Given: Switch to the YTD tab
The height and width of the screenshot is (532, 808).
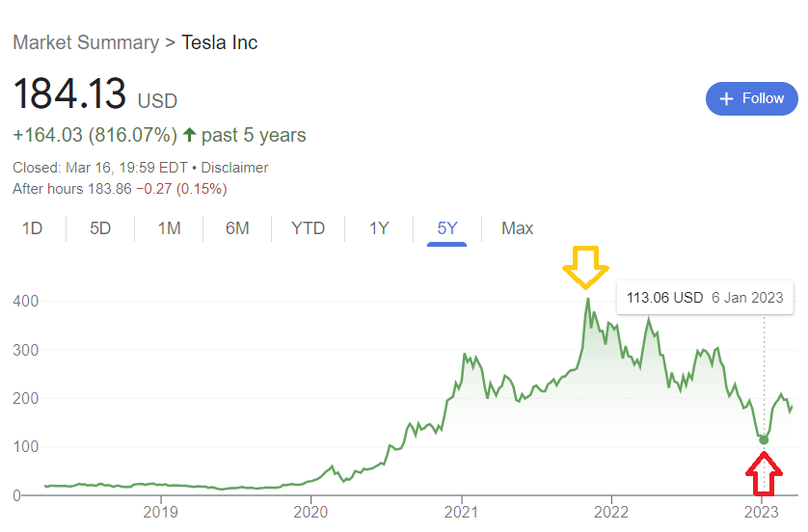Looking at the screenshot, I should coord(309,228).
